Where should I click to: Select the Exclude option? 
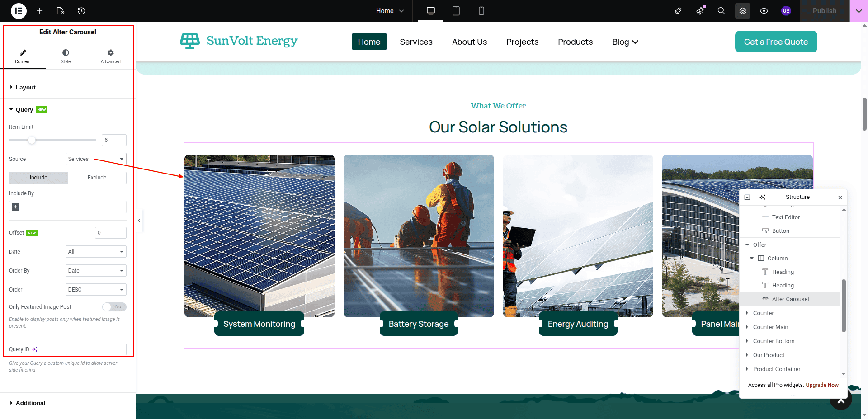click(97, 178)
